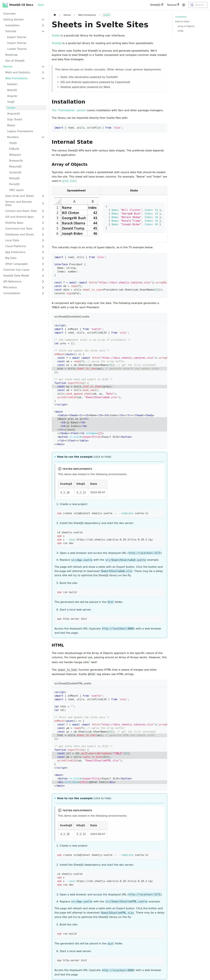This screenshot has width=210, height=980.
Task: Open Roadmap in the sidebar
Action: [x=11, y=55]
